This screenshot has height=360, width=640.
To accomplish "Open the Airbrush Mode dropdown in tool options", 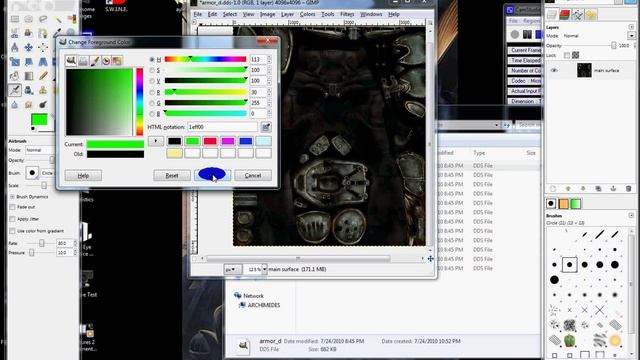I will pos(39,150).
